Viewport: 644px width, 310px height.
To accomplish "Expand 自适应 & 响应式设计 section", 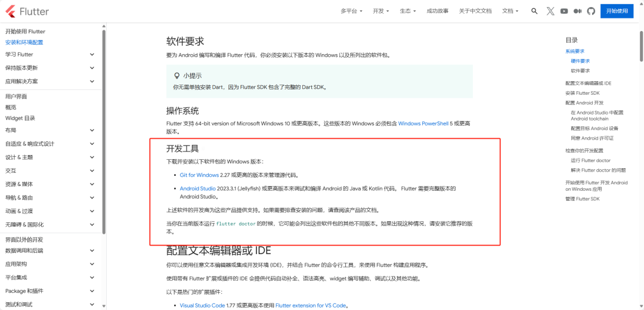I will tap(49, 144).
